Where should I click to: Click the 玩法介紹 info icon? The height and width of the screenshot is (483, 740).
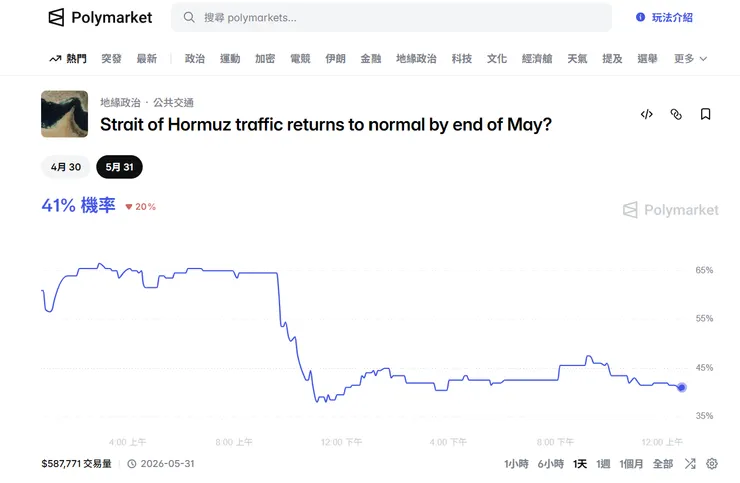(641, 17)
